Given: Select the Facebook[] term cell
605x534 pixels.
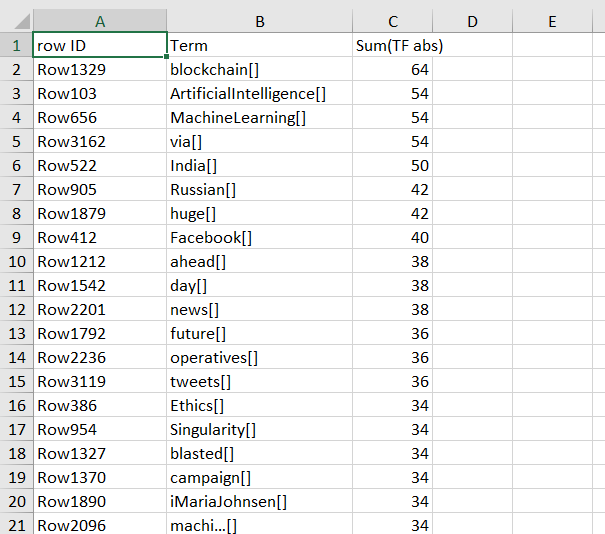Looking at the screenshot, I should [x=260, y=238].
